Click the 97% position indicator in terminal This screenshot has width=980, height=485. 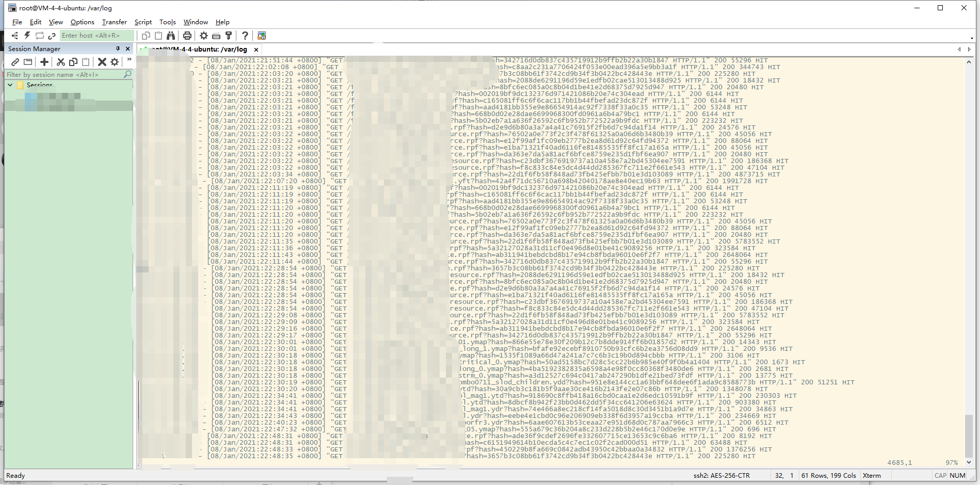tap(952, 463)
